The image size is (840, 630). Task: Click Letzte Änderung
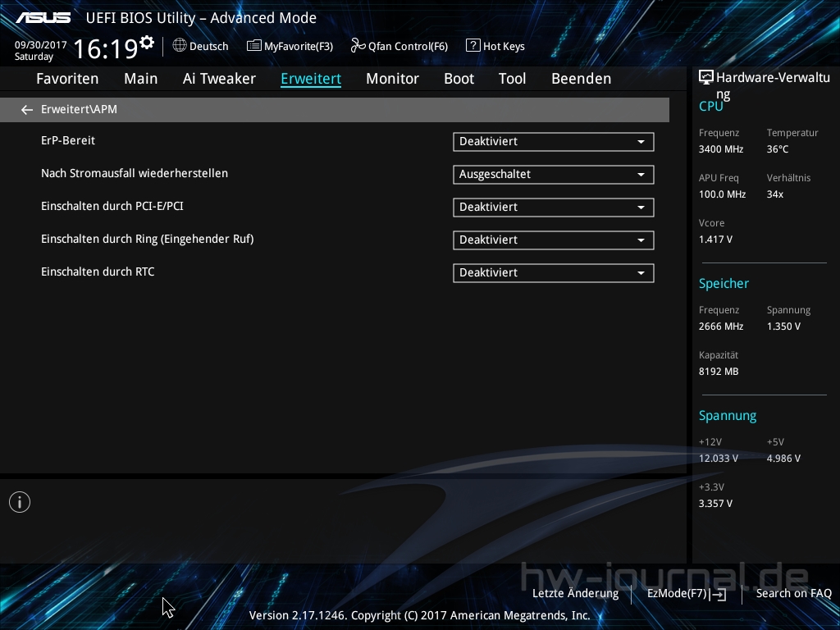pos(575,594)
